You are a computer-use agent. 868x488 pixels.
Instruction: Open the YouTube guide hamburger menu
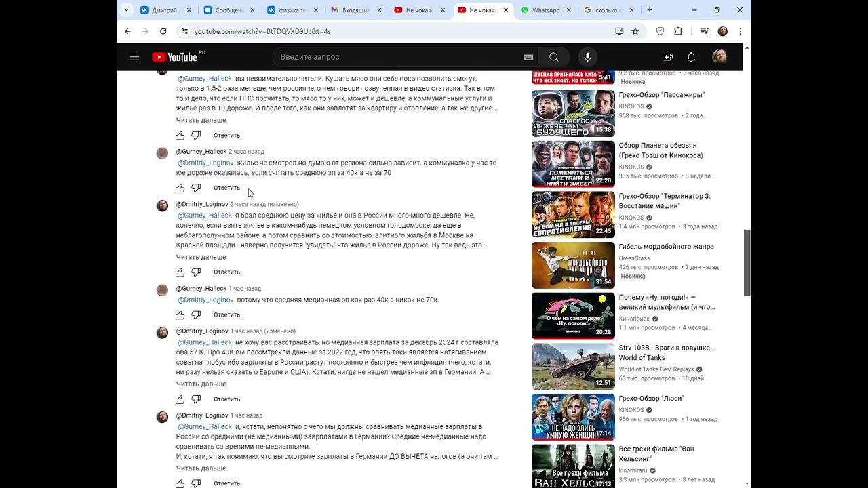pyautogui.click(x=134, y=57)
